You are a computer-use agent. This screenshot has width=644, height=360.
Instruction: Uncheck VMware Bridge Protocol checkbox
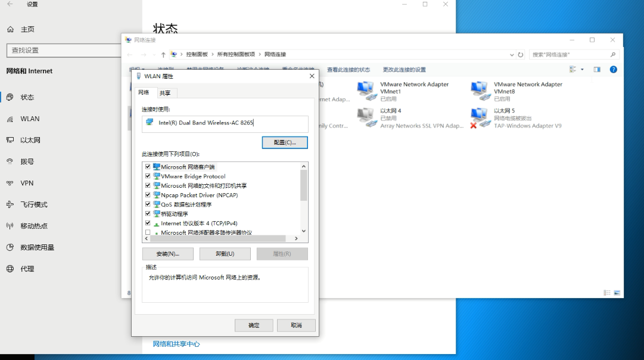[148, 176]
